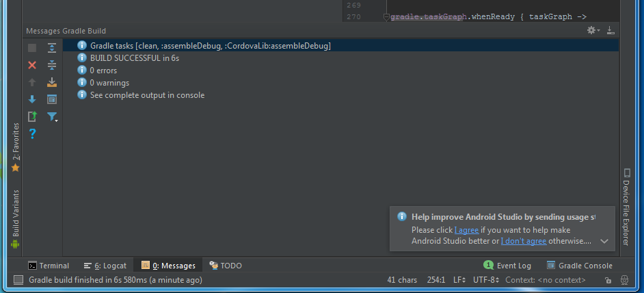Toggle the file read-only lock icon
644x293 pixels.
coord(608,280)
